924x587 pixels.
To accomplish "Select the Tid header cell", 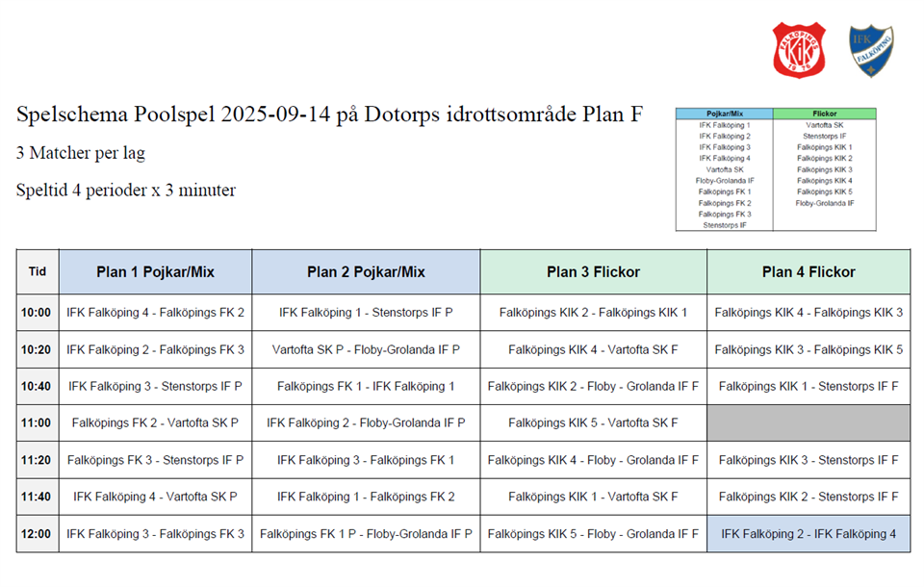I will pyautogui.click(x=38, y=272).
